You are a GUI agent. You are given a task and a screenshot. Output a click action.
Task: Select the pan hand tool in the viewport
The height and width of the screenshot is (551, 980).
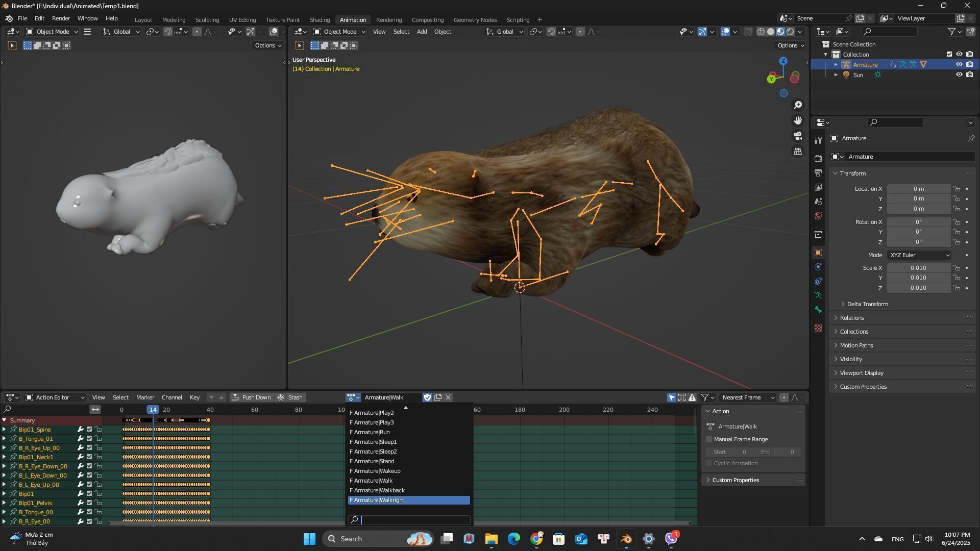coord(798,120)
